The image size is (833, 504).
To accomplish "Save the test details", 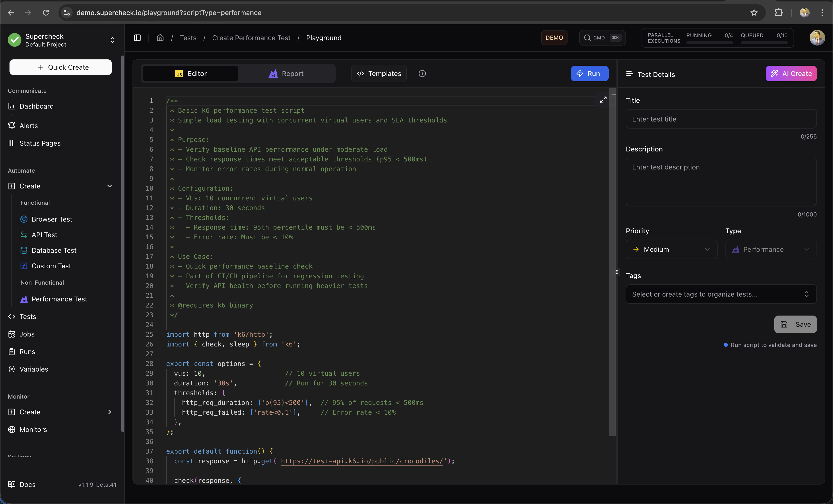I will (x=795, y=324).
